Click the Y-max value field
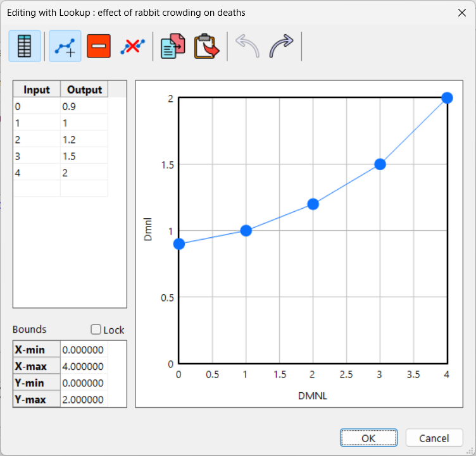 84,399
